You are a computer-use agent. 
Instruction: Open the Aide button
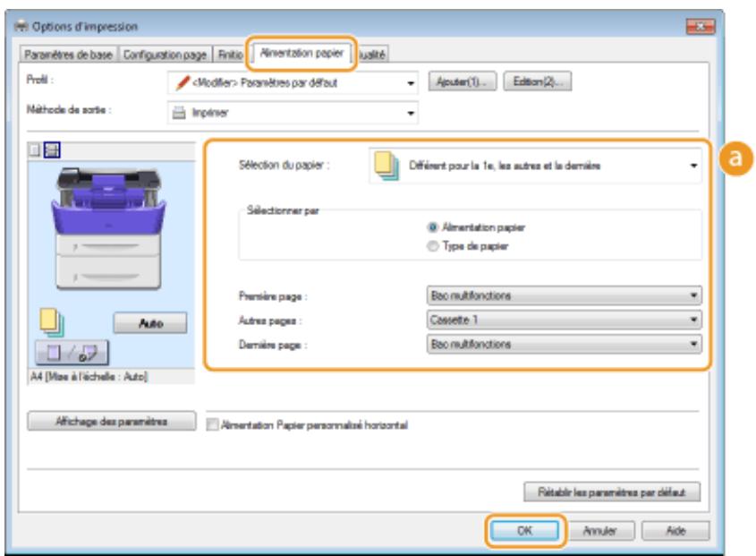click(675, 531)
